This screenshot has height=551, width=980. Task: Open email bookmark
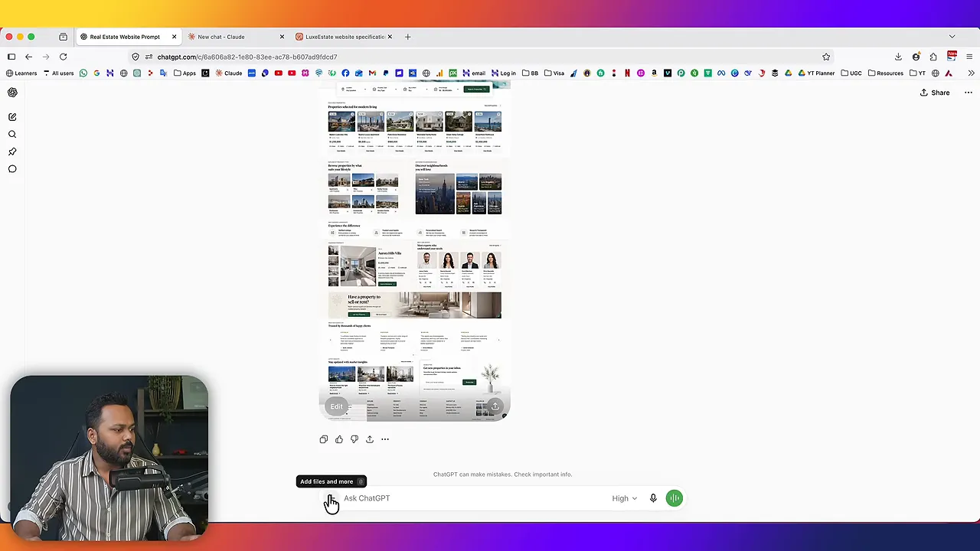474,73
